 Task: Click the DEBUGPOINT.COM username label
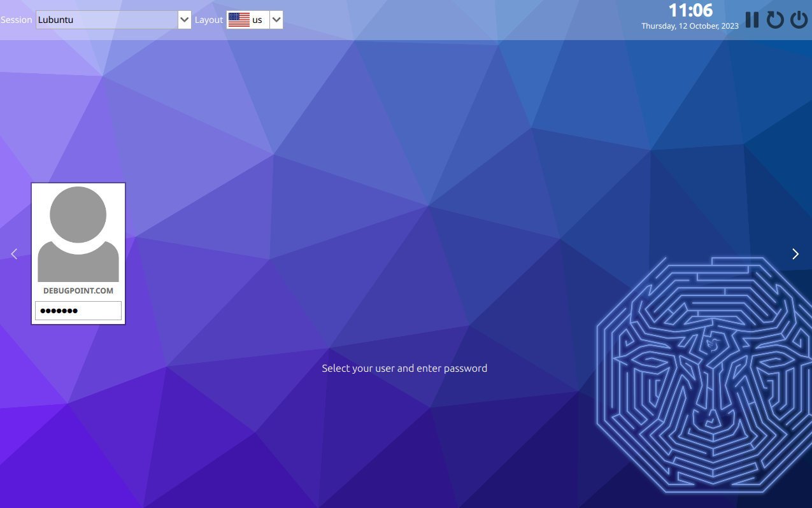[78, 290]
